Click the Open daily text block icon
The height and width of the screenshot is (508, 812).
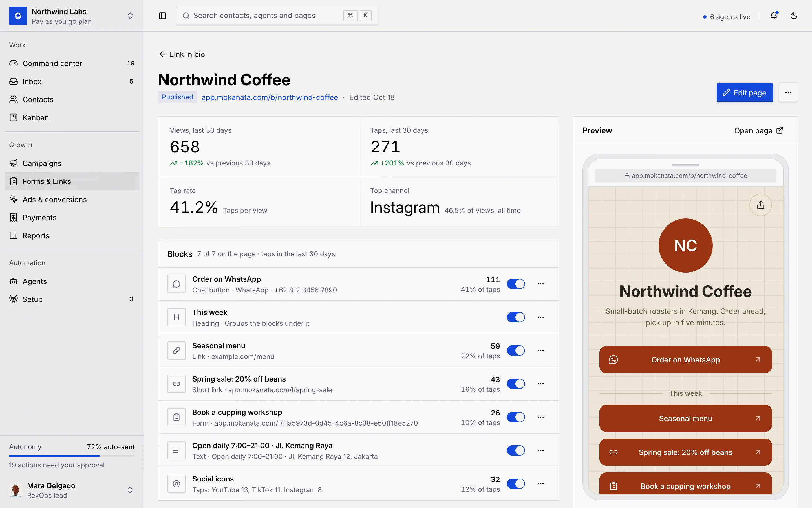click(176, 450)
